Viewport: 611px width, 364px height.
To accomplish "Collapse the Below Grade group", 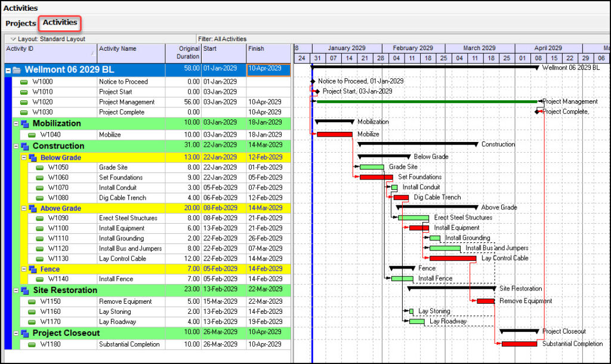I will (x=24, y=158).
